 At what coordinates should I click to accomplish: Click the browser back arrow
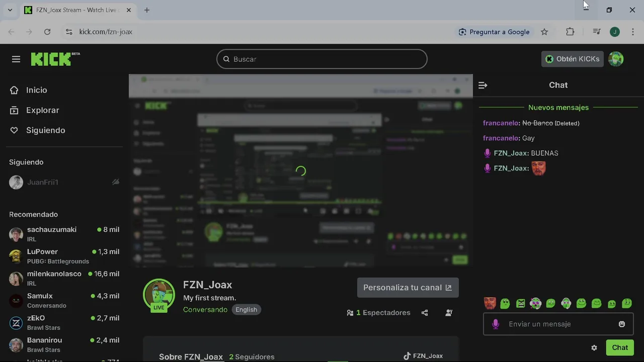11,32
